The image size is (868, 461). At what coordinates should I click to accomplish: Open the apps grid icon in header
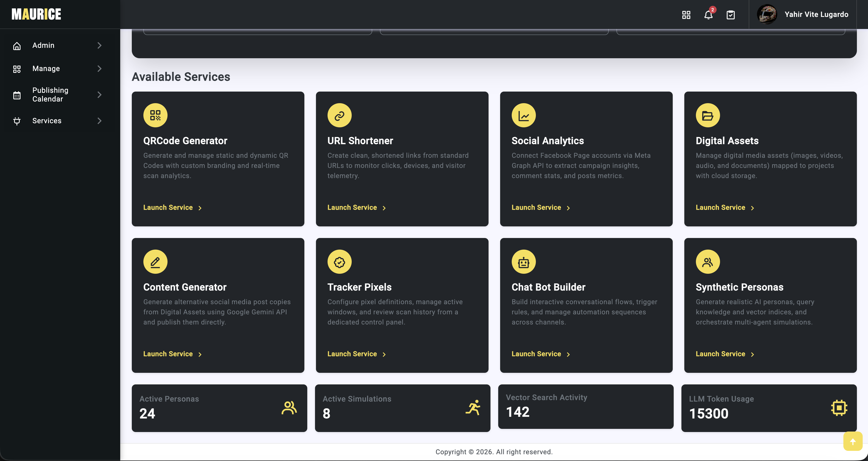[x=686, y=15]
